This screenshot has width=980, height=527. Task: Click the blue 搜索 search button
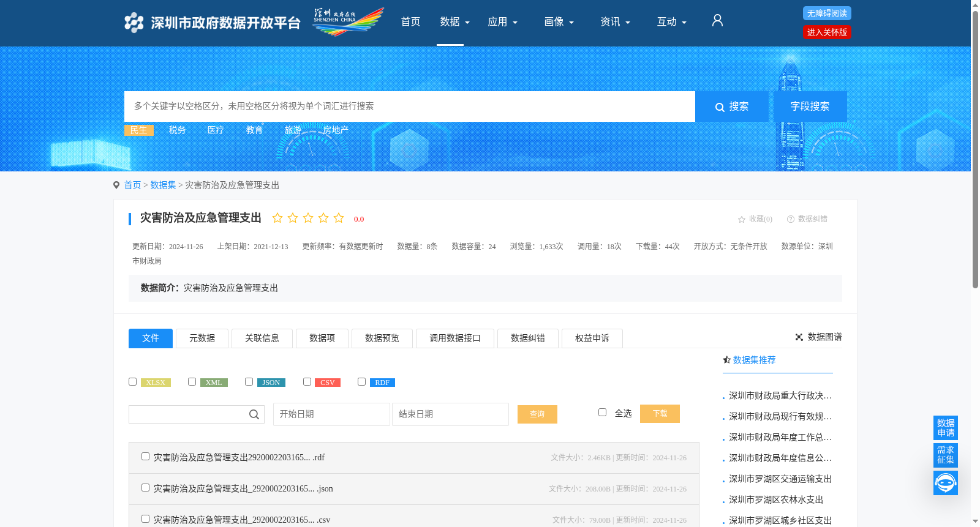(732, 107)
